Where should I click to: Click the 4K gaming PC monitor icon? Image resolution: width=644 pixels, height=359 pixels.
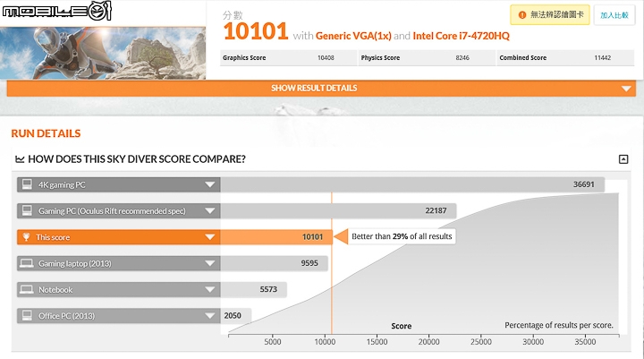click(27, 184)
